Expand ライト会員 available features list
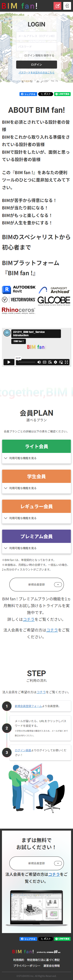Image resolution: width=73 pixels, height=980 pixels. [37, 458]
